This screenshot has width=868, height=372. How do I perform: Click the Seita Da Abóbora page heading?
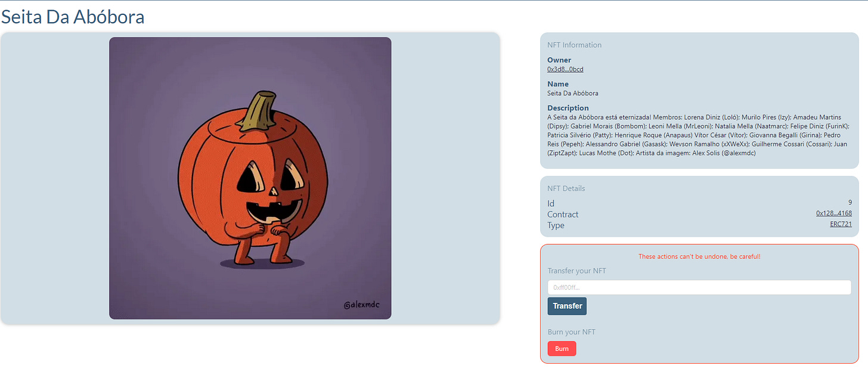(x=73, y=17)
